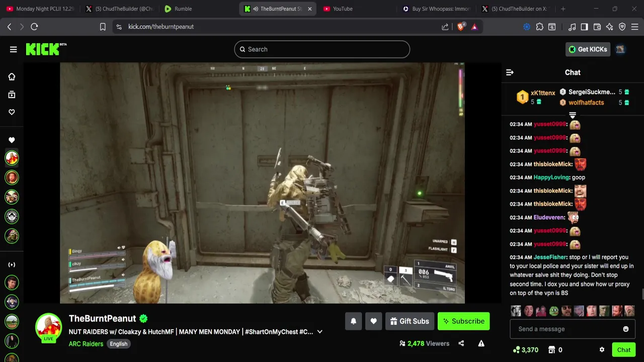Image resolution: width=644 pixels, height=362 pixels.
Task: Open HappyLoving's profile in chat
Action: click(x=551, y=177)
